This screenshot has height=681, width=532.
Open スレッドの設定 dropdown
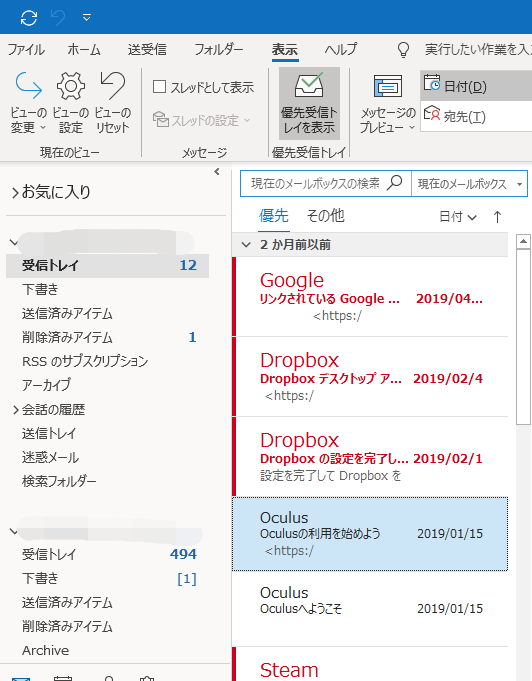202,120
